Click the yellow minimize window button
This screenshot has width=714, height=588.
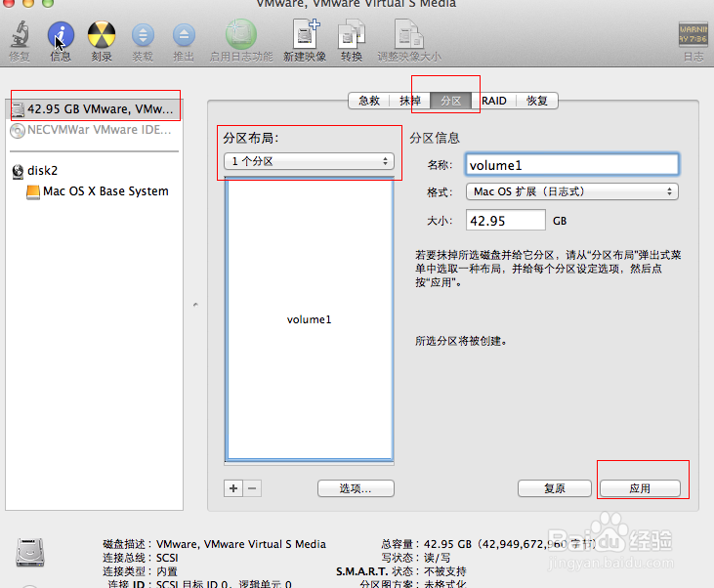click(28, 3)
